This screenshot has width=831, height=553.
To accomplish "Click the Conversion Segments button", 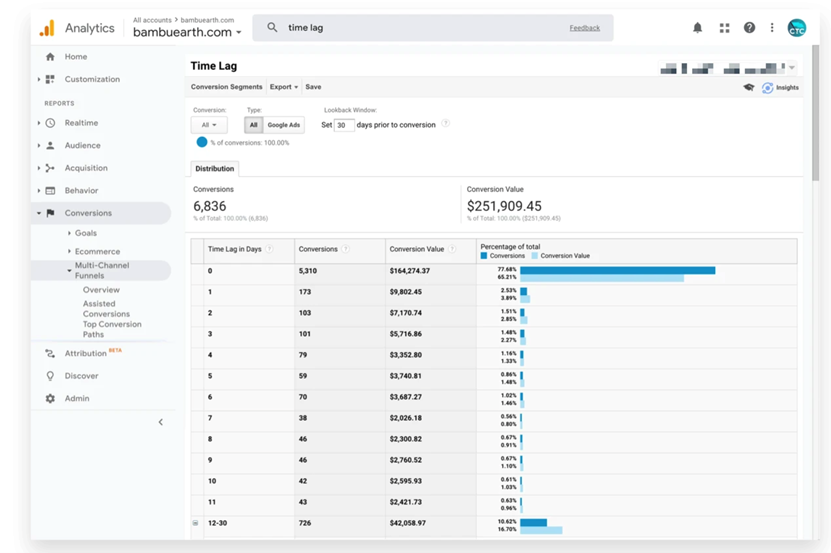I will (227, 87).
